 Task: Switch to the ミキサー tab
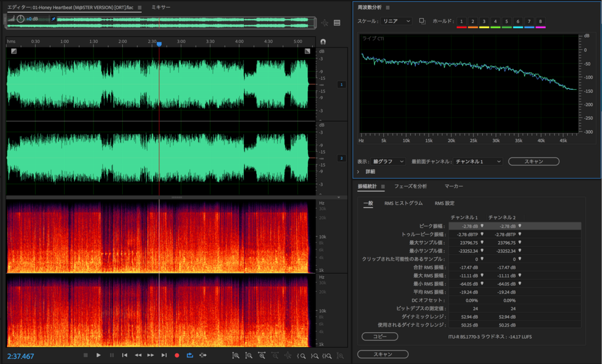[161, 7]
